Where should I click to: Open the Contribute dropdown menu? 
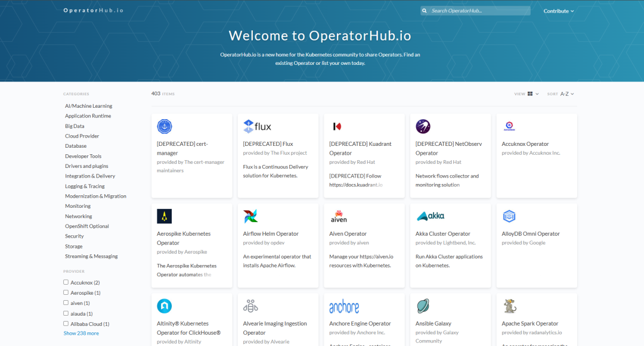click(559, 11)
